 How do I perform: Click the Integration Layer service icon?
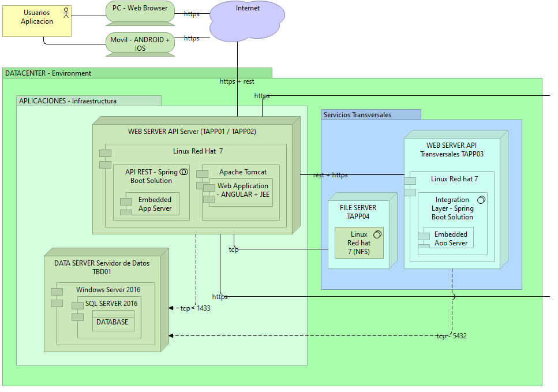(481, 200)
